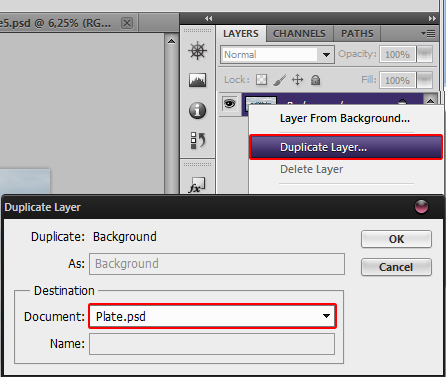The image size is (446, 377).
Task: Choose Layer From Background menu entry
Action: click(345, 118)
